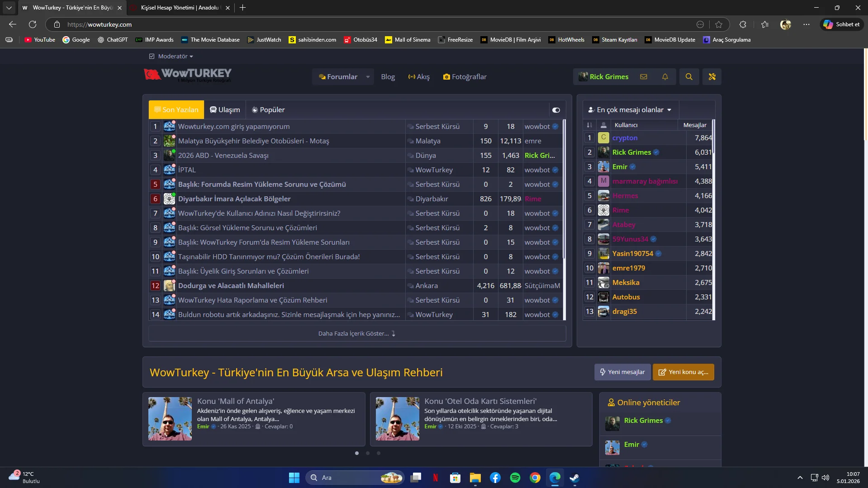Add this page to browser favorites
The height and width of the screenshot is (488, 868).
tap(719, 24)
